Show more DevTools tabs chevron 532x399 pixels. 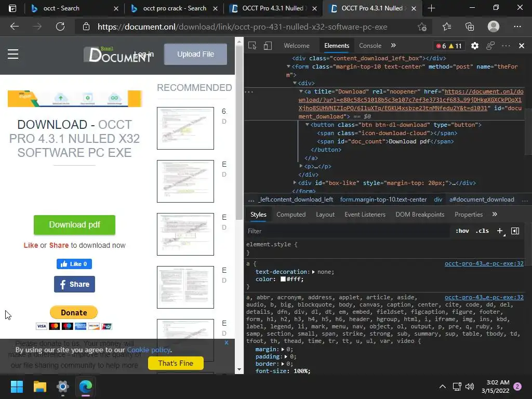(393, 46)
